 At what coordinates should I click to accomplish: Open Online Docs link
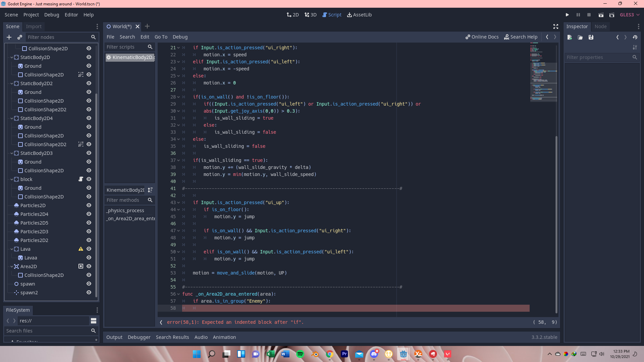[x=482, y=37]
